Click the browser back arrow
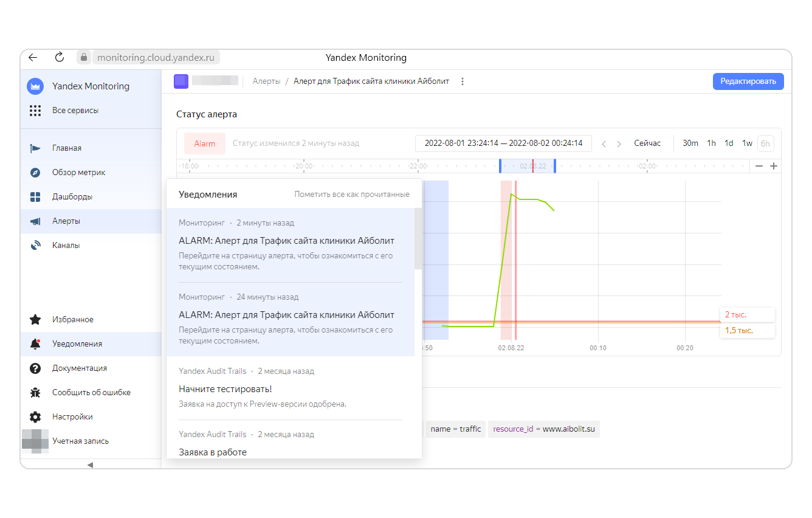Viewport: 812px width, 518px height. click(x=33, y=58)
